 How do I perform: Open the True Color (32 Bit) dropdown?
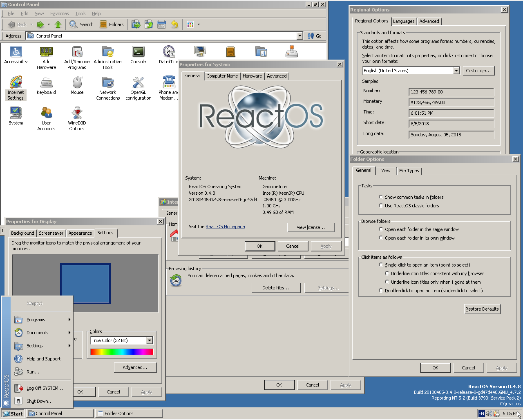pos(150,340)
